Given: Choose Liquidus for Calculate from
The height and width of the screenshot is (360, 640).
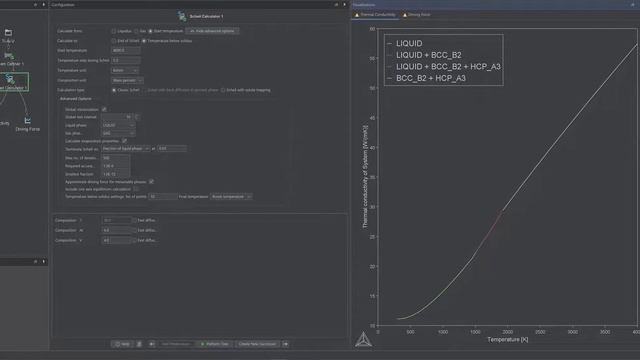Looking at the screenshot, I should [x=114, y=31].
